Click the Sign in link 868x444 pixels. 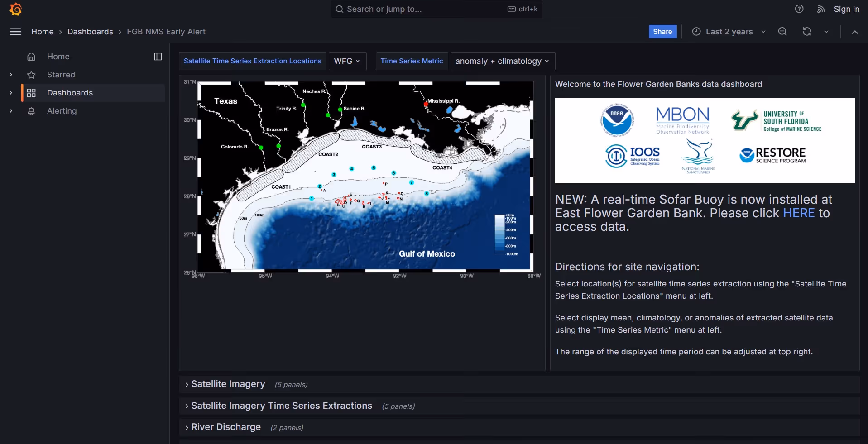pos(847,9)
